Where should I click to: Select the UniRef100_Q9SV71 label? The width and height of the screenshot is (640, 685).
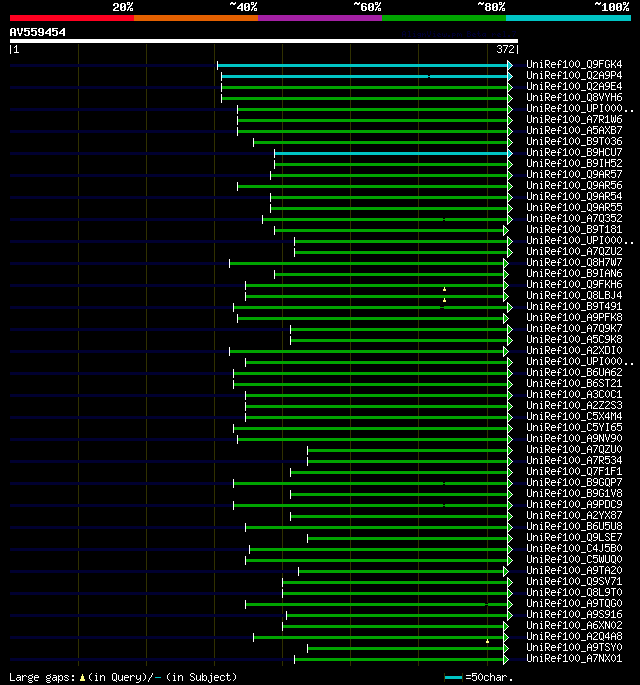[574, 582]
